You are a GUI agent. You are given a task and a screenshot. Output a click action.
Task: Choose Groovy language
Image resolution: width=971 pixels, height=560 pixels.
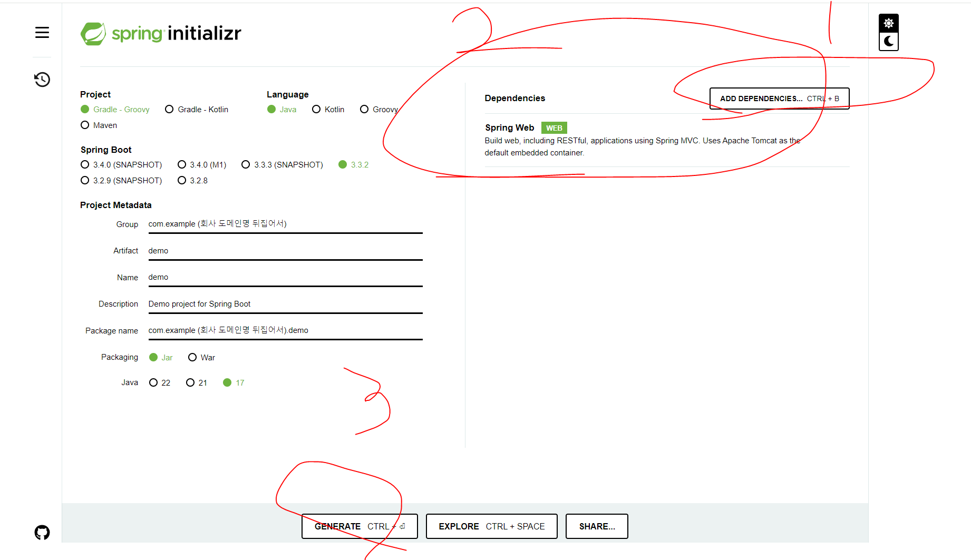(379, 110)
